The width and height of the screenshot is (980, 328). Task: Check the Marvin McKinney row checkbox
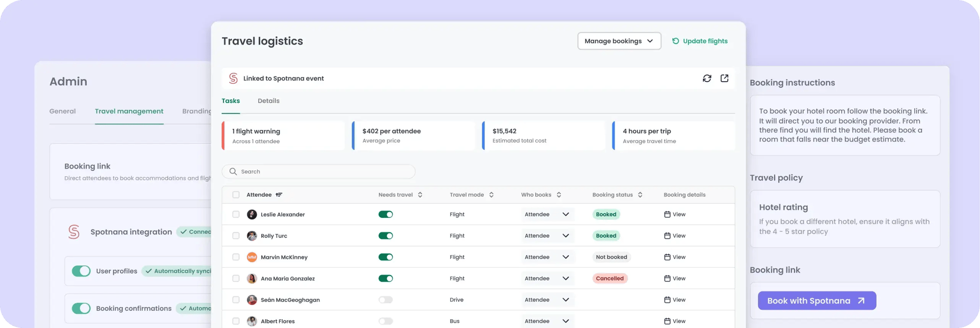[236, 257]
